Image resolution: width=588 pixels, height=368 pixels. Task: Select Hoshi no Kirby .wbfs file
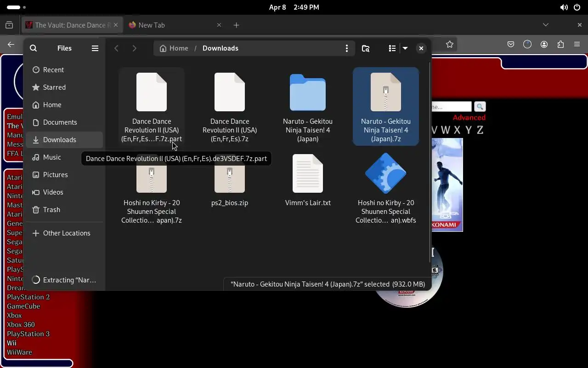[x=386, y=189]
